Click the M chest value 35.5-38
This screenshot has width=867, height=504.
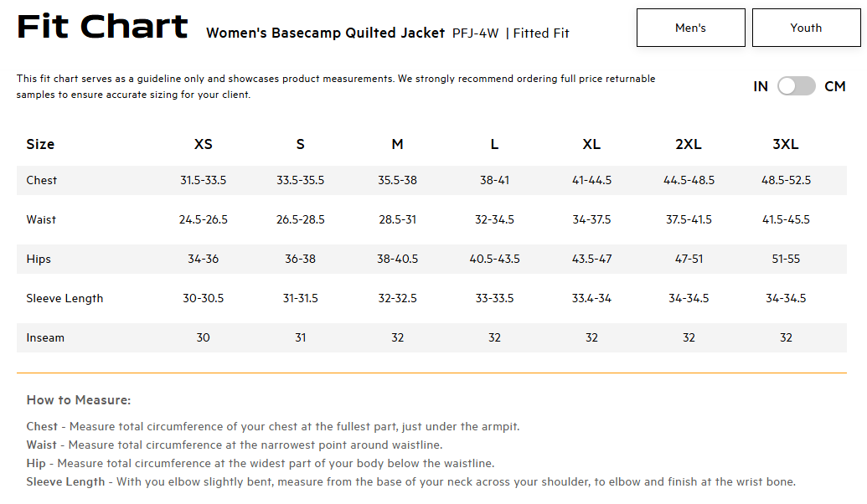[398, 180]
